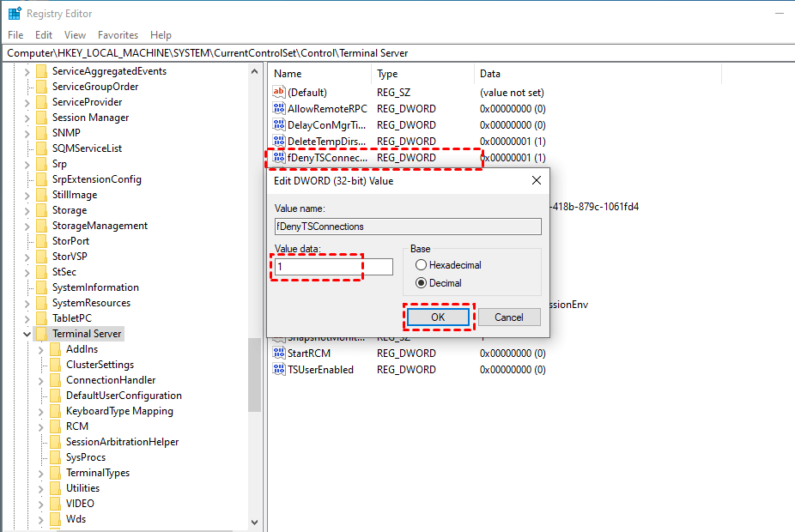This screenshot has width=795, height=532.
Task: Click the SQMServiceList folder icon
Action: tap(42, 148)
